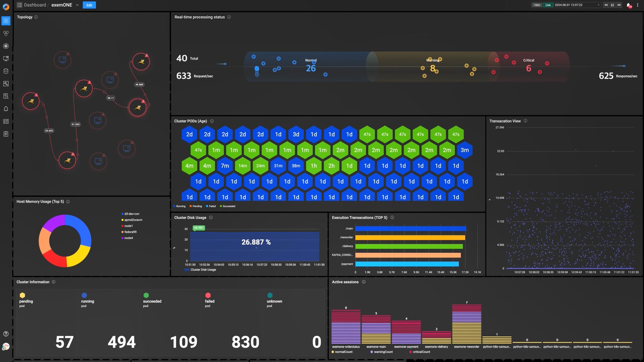
Task: Toggle Pending legend in Cluster PODs
Action: 196,206
